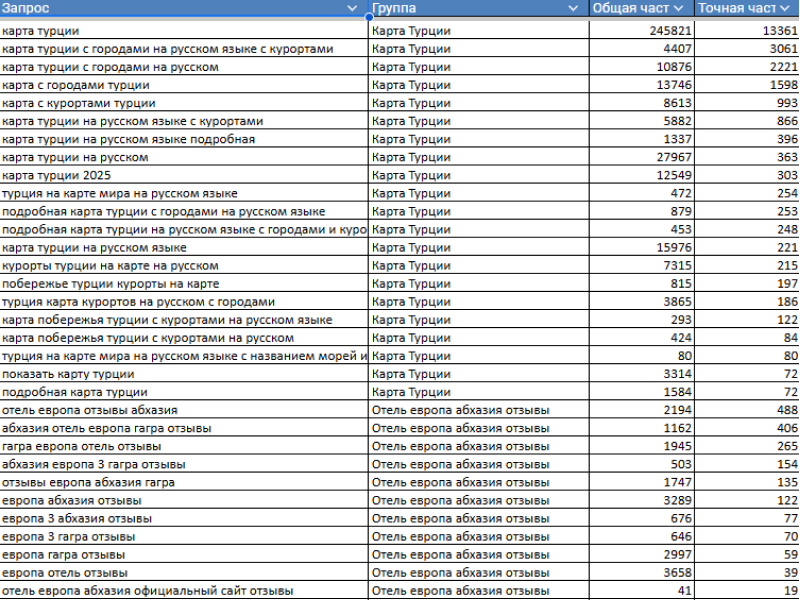Click 'отель европа абхазия официальный сайт отзывы' cell

[184, 590]
